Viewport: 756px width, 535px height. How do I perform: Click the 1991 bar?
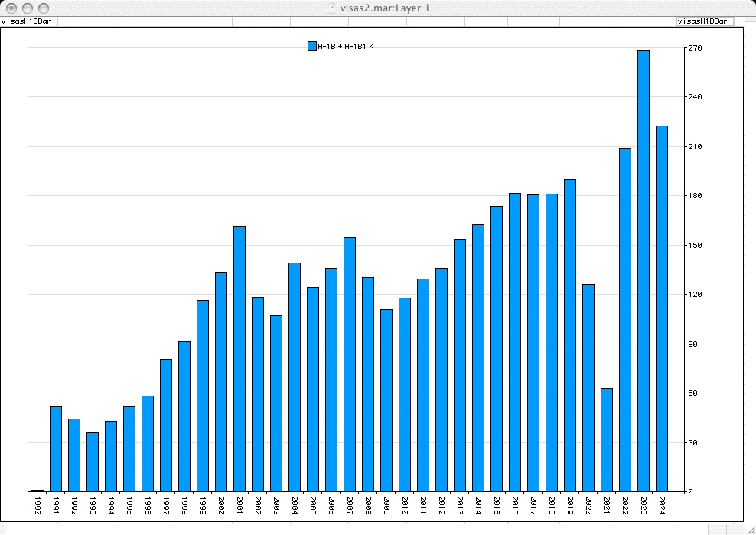(x=56, y=449)
